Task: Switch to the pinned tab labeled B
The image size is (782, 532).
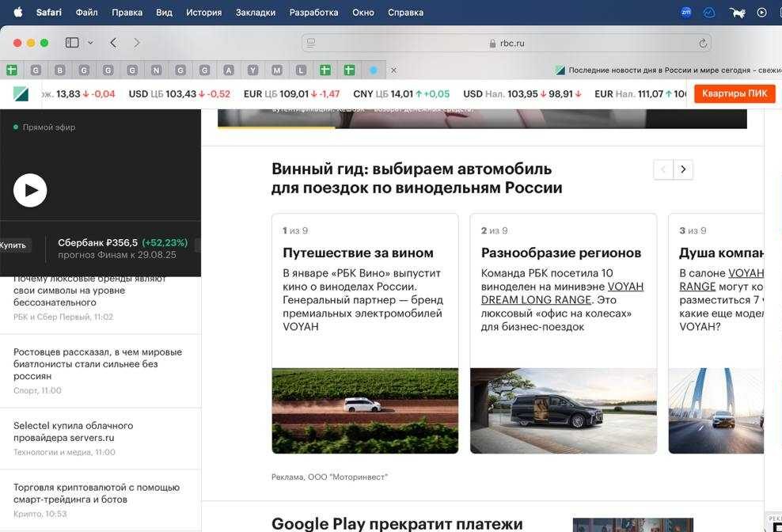Action: click(60, 70)
